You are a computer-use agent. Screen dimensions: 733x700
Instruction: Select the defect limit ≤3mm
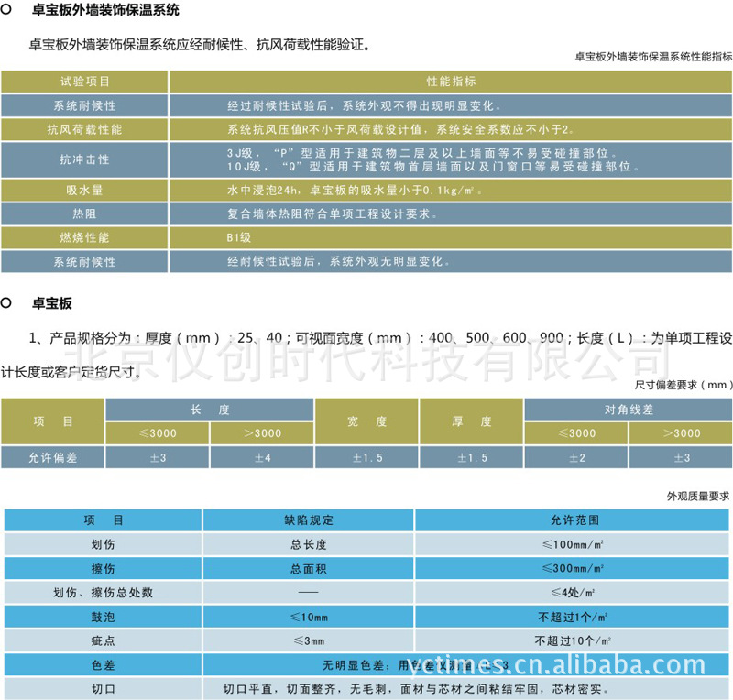[309, 640]
